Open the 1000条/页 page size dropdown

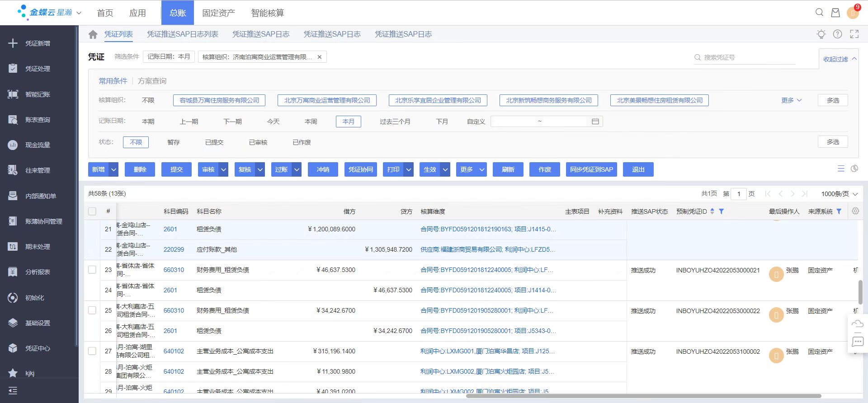pyautogui.click(x=839, y=194)
